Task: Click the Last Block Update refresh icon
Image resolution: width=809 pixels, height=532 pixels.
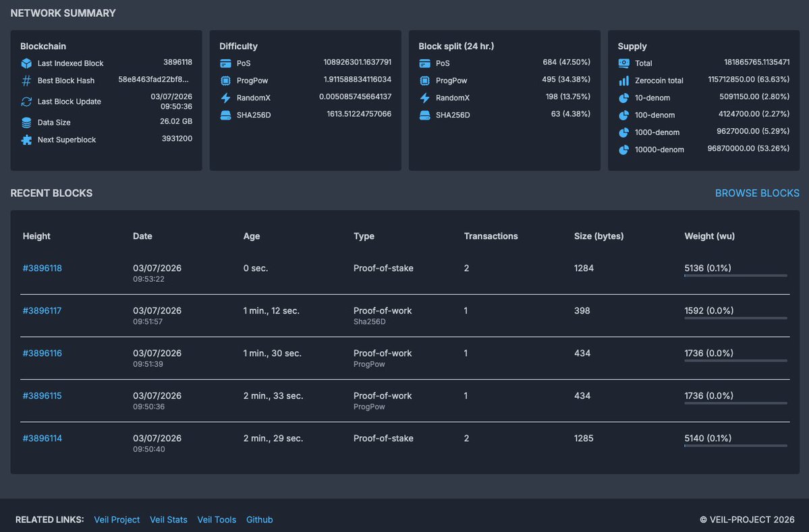Action: (x=26, y=102)
